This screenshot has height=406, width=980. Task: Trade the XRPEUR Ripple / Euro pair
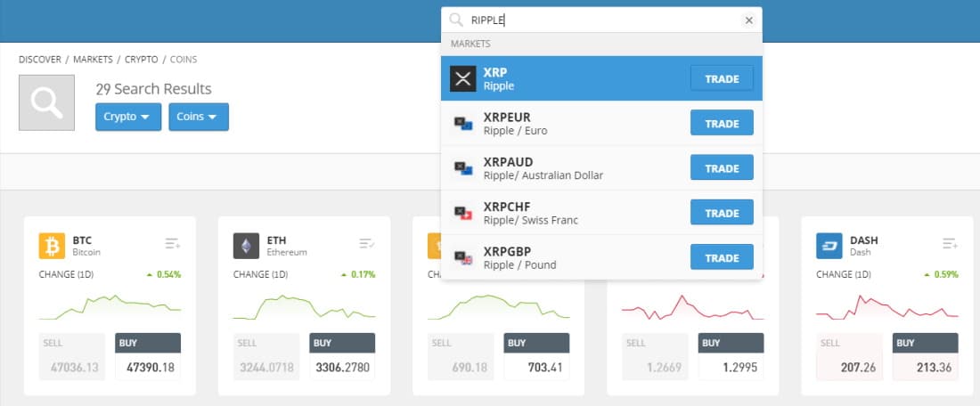click(722, 123)
